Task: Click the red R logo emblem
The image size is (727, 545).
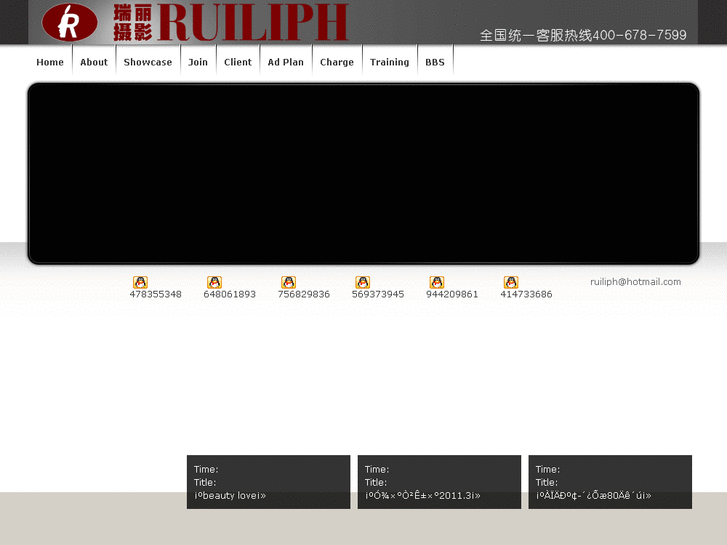Action: [x=70, y=22]
